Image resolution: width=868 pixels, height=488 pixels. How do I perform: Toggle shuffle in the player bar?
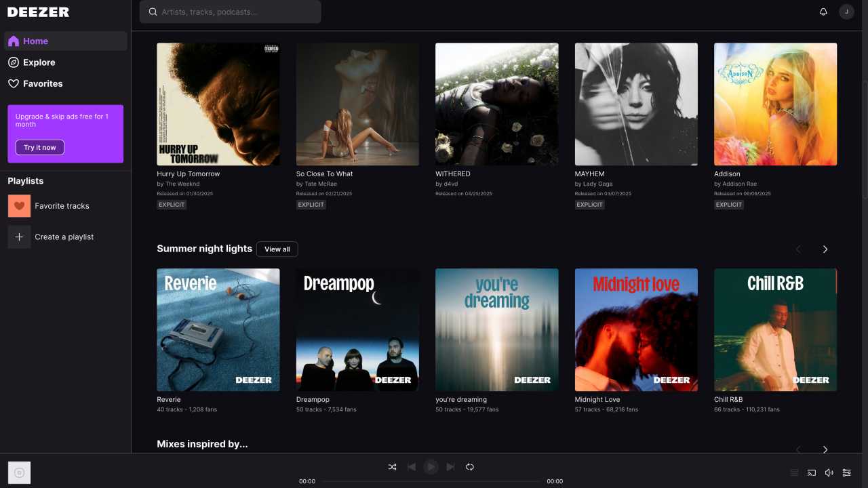pyautogui.click(x=393, y=466)
